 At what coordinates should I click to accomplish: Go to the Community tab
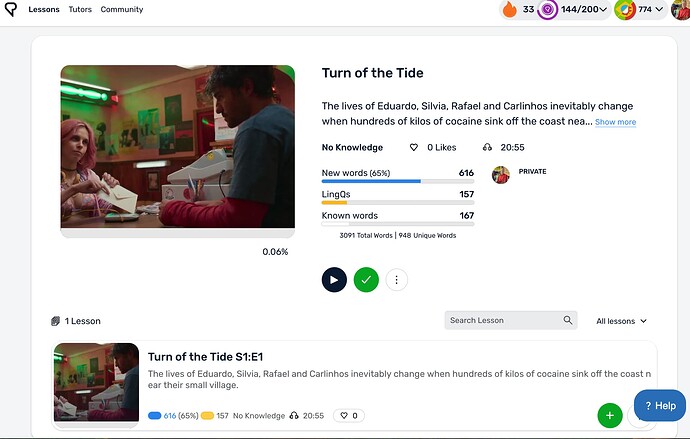pos(122,9)
